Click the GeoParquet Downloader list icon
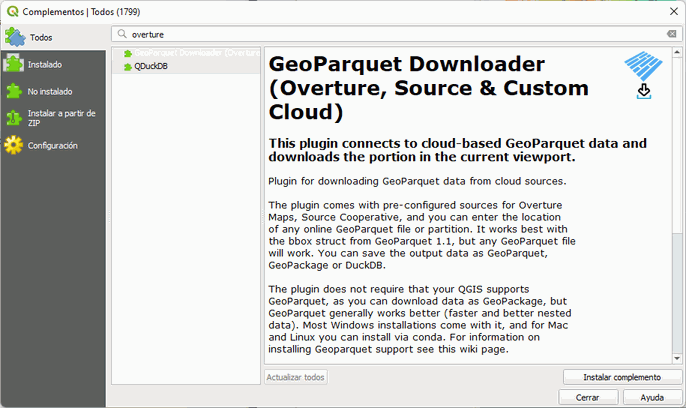This screenshot has width=686, height=408. tap(128, 53)
